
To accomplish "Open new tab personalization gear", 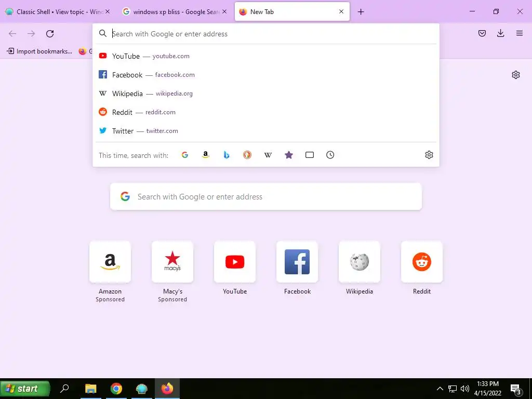I will [x=516, y=75].
